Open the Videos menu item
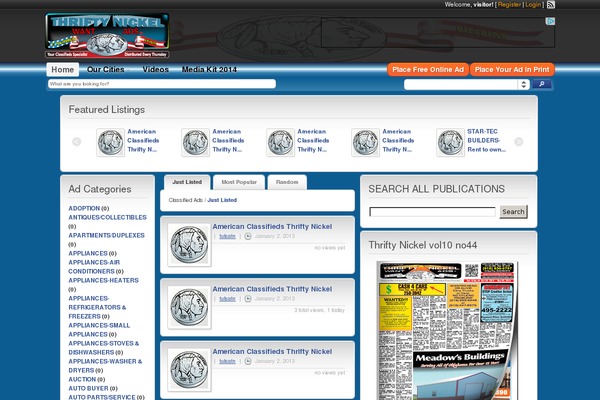 (155, 70)
